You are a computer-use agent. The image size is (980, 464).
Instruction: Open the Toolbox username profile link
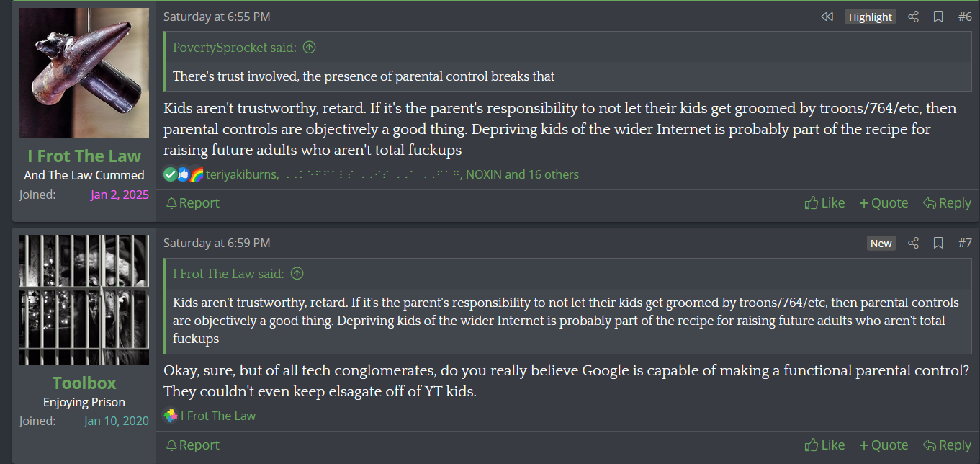(84, 383)
